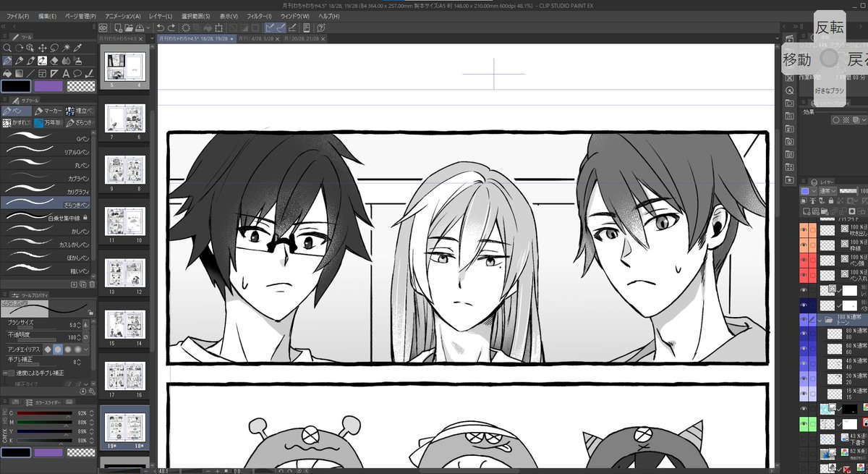Adjust ブラシサイズ value stepper arrows
The image size is (868, 474).
pyautogui.click(x=78, y=324)
